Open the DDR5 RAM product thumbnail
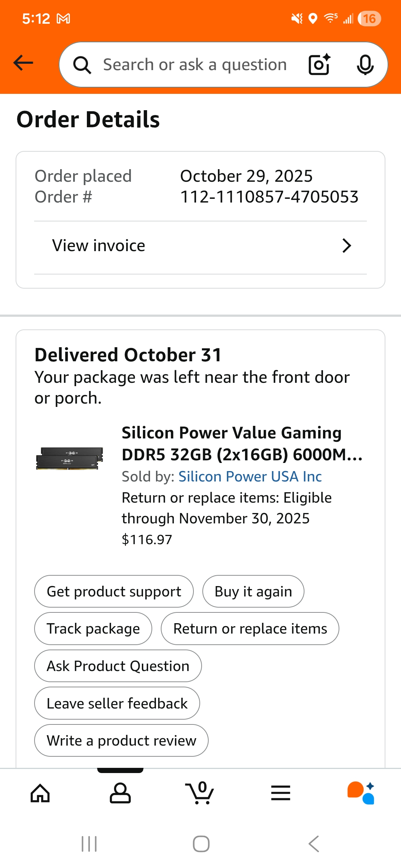This screenshot has width=401, height=868. pos(69,458)
